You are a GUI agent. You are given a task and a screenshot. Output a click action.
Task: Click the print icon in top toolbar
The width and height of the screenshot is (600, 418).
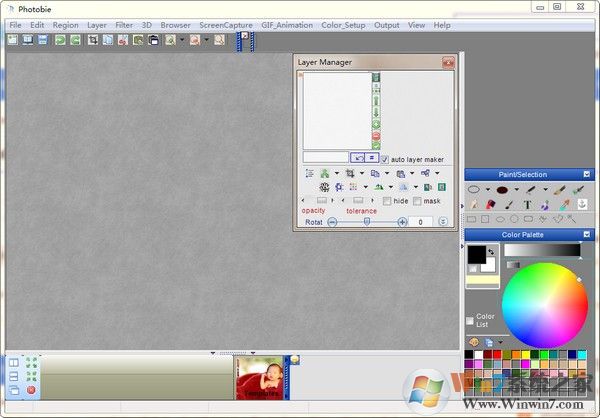point(153,41)
